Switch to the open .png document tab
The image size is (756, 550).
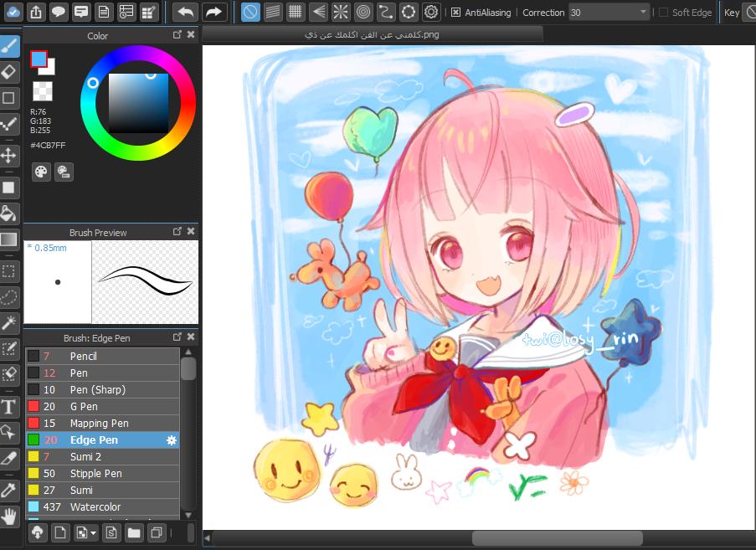372,34
